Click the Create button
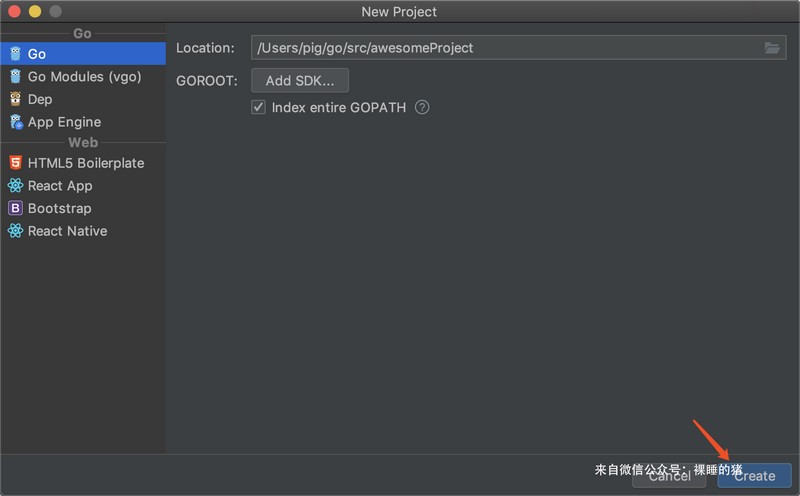 (755, 476)
